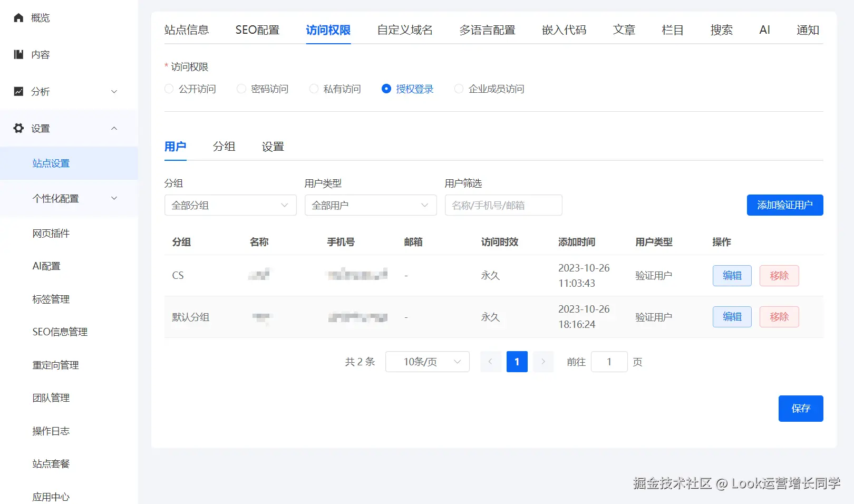Switch to the 分组 sub-tab

pos(224,147)
